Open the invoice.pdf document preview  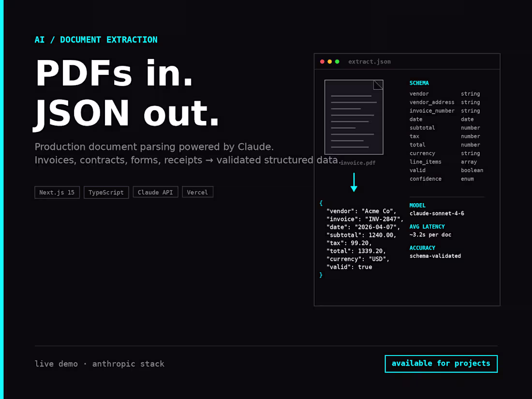pos(354,117)
